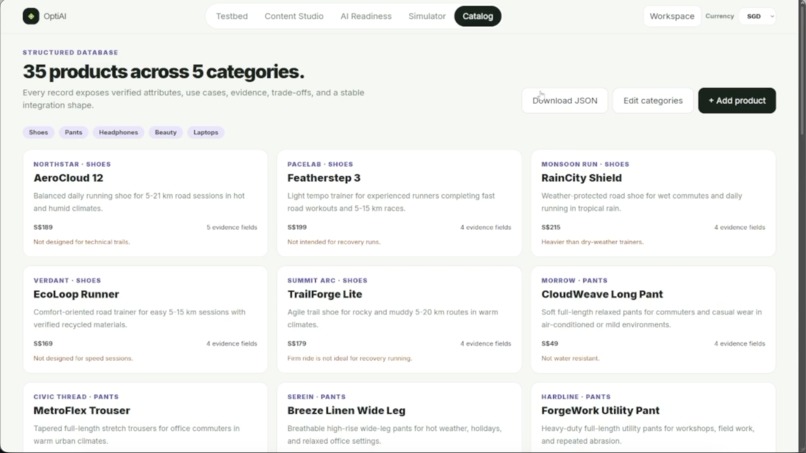The width and height of the screenshot is (806, 453).
Task: Click Edit categories button
Action: coord(653,100)
